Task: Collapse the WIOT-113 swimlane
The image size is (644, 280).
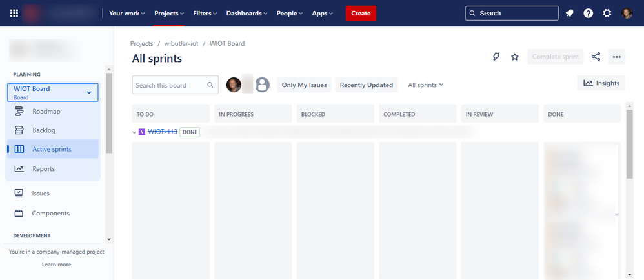Action: (134, 132)
